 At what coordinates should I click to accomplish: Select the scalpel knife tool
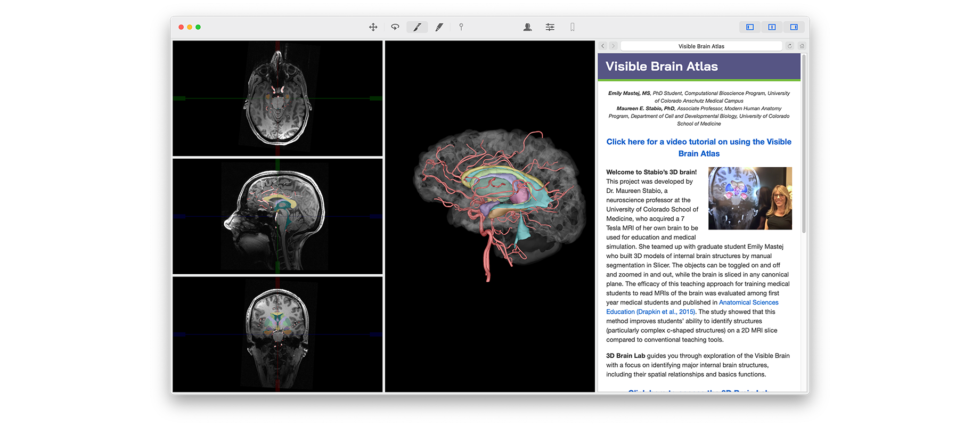coord(417,27)
